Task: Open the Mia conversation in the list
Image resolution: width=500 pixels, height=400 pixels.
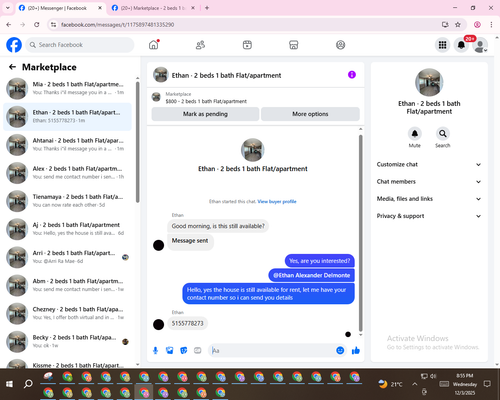Action: click(67, 88)
